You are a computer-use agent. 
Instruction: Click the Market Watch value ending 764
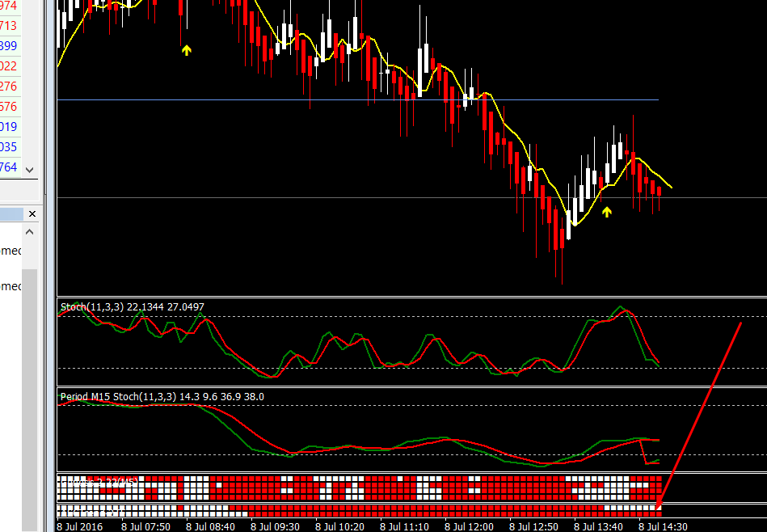coord(8,167)
